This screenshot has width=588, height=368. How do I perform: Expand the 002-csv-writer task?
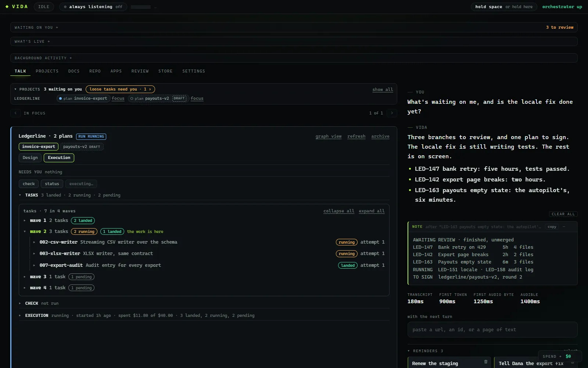pos(34,242)
